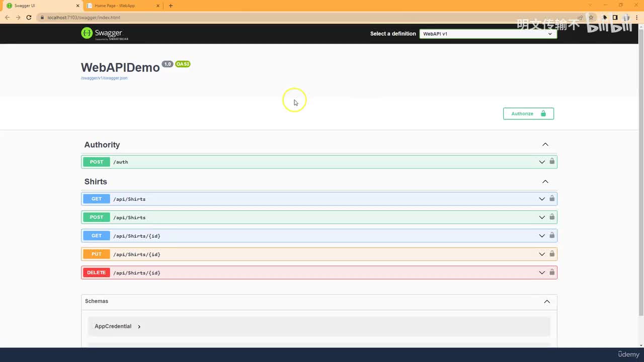Click the POST badge on /auth
Screen dimensions: 644x362
click(97, 162)
